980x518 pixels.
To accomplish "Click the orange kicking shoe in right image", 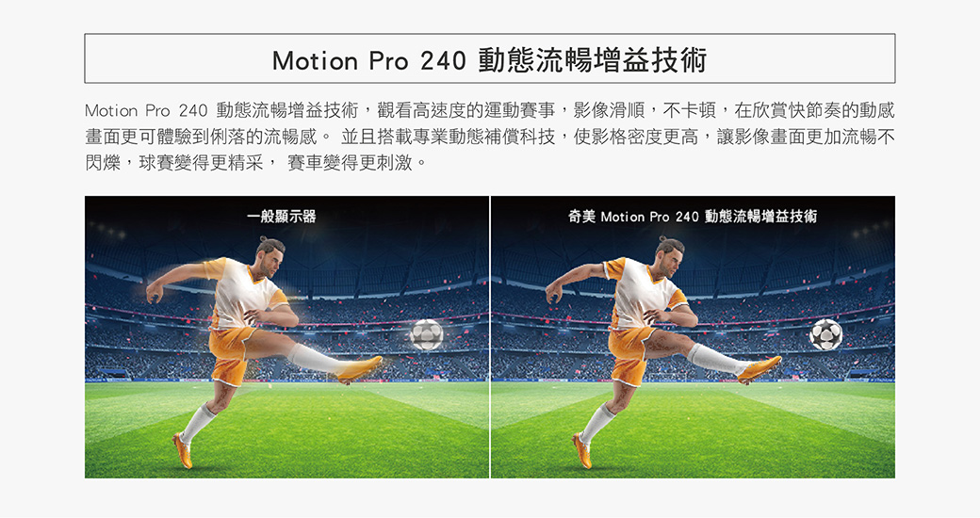I will 759,368.
